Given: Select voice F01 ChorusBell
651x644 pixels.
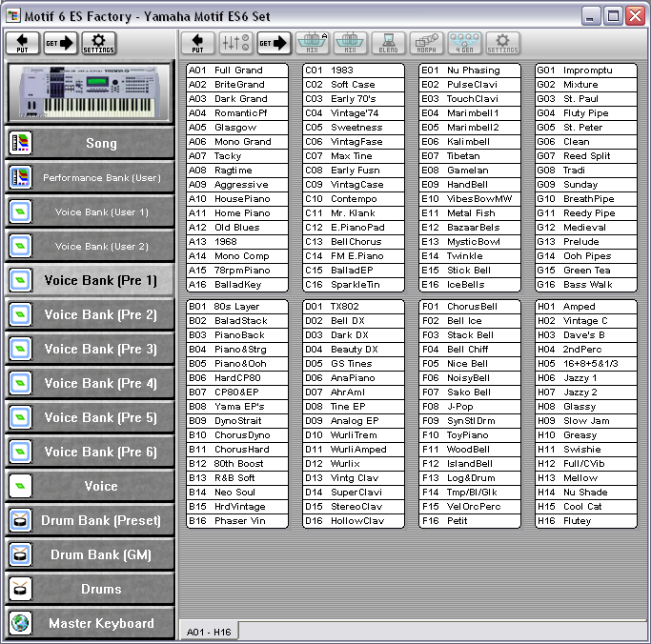Looking at the screenshot, I should 470,307.
